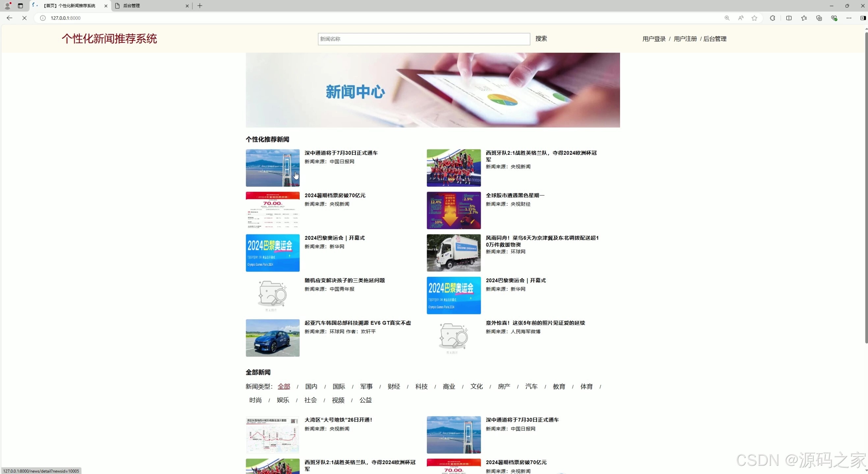Viewport: 868px width, 474px height.
Task: Select the 财经 news category
Action: click(393, 387)
